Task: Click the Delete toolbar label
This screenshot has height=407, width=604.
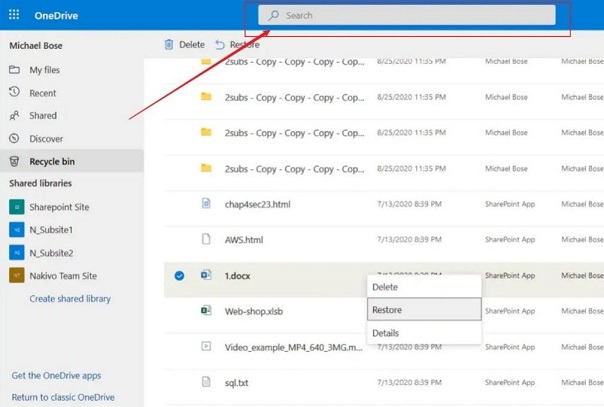Action: click(192, 45)
